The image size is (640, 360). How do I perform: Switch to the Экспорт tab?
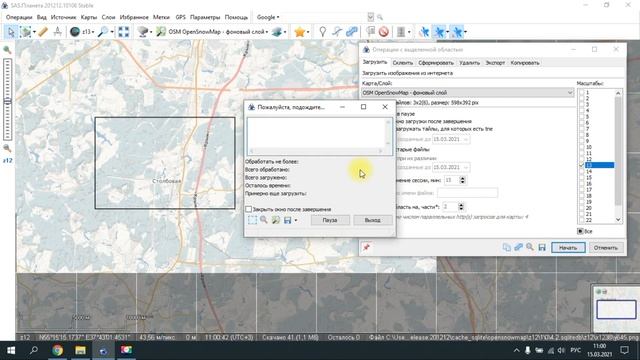495,63
